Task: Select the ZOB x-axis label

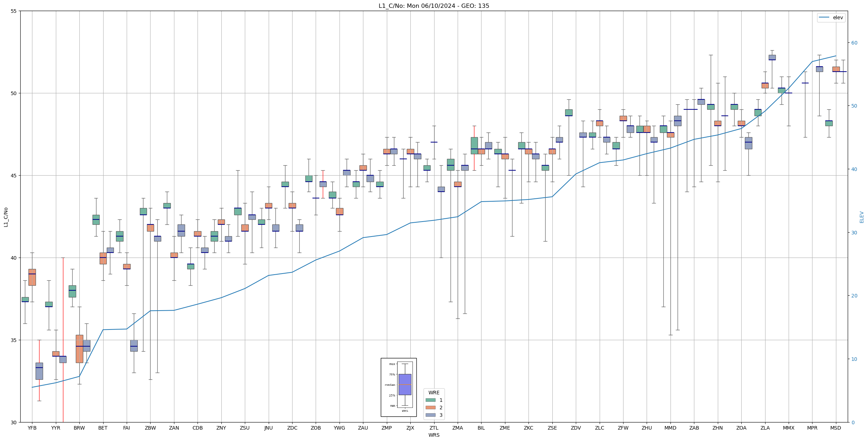Action: coord(316,428)
